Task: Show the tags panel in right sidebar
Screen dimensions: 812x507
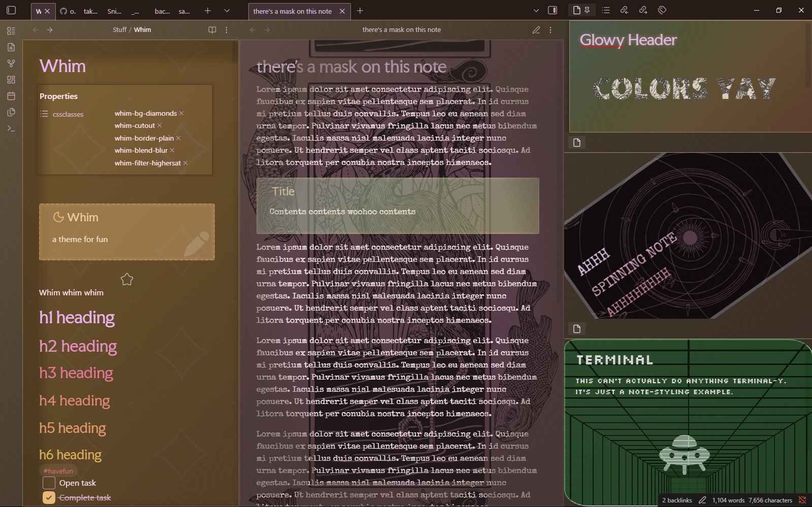Action: pos(662,10)
